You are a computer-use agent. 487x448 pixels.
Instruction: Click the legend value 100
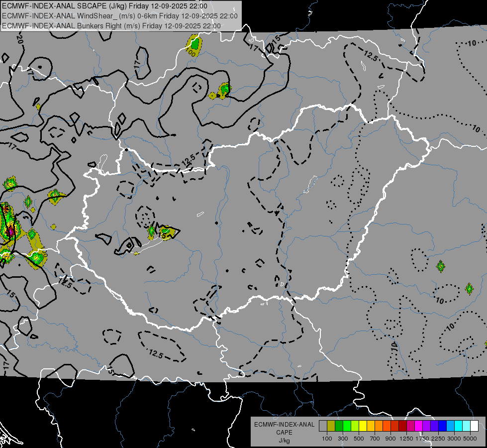point(327,439)
